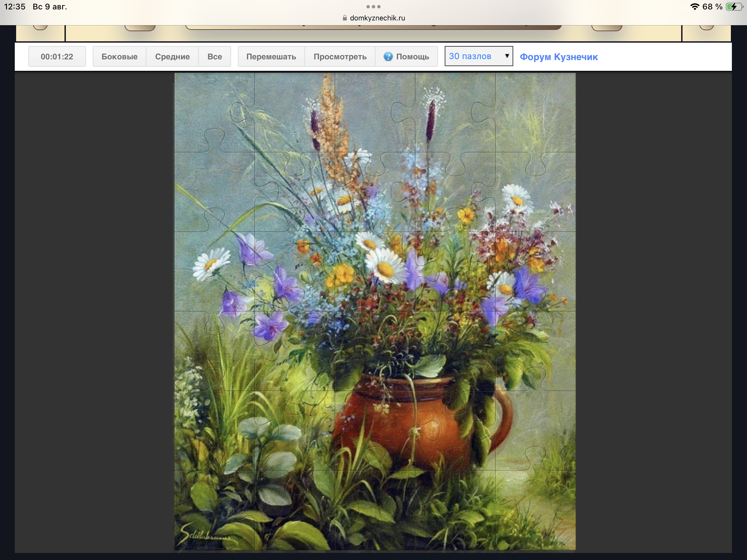Tap the three-dot multitasking menu
The height and width of the screenshot is (560, 747).
coord(373,7)
